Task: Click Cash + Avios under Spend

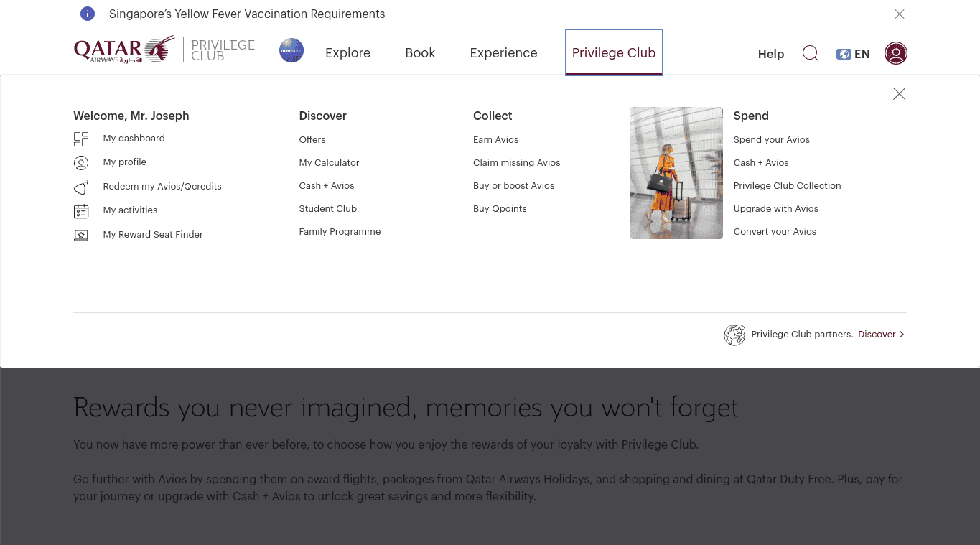Action: click(x=761, y=163)
